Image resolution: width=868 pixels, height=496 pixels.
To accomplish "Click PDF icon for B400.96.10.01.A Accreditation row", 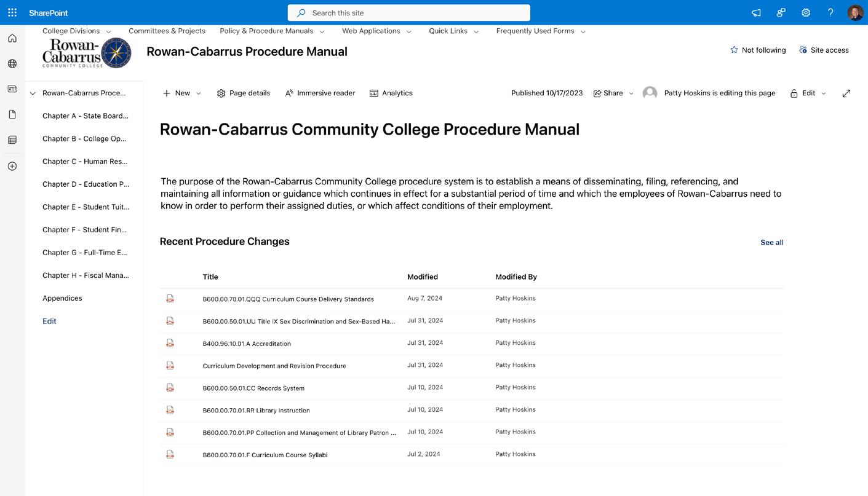I will point(170,343).
